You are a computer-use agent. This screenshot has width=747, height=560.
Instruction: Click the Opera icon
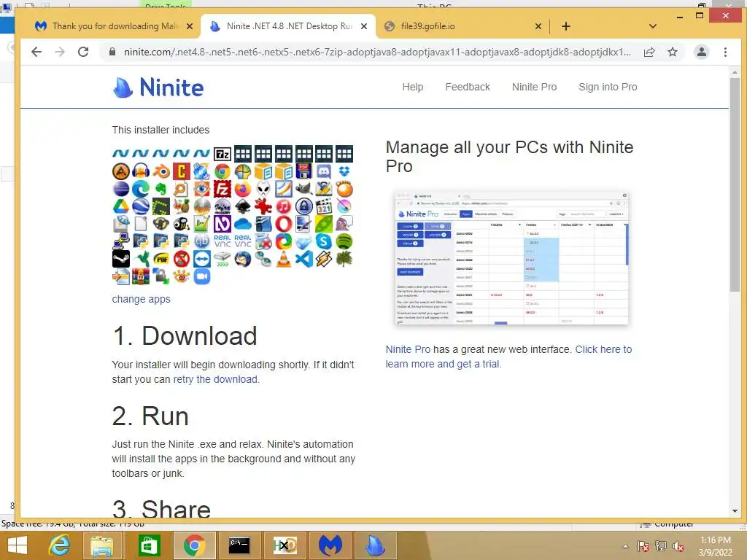283,223
